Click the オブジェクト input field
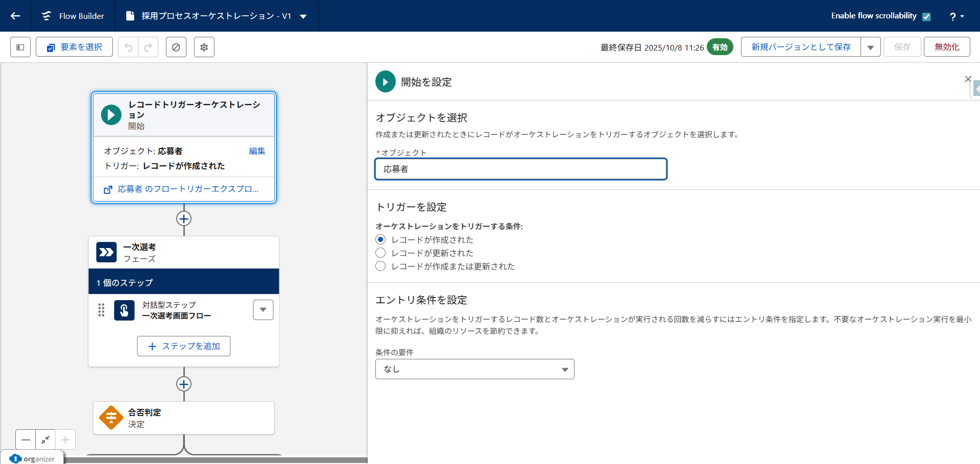 (x=520, y=169)
